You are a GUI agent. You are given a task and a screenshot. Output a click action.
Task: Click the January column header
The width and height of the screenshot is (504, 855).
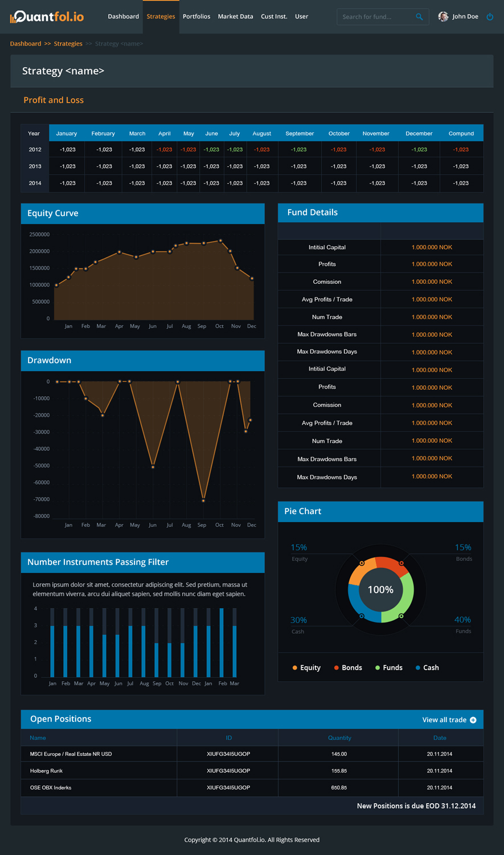coord(67,133)
